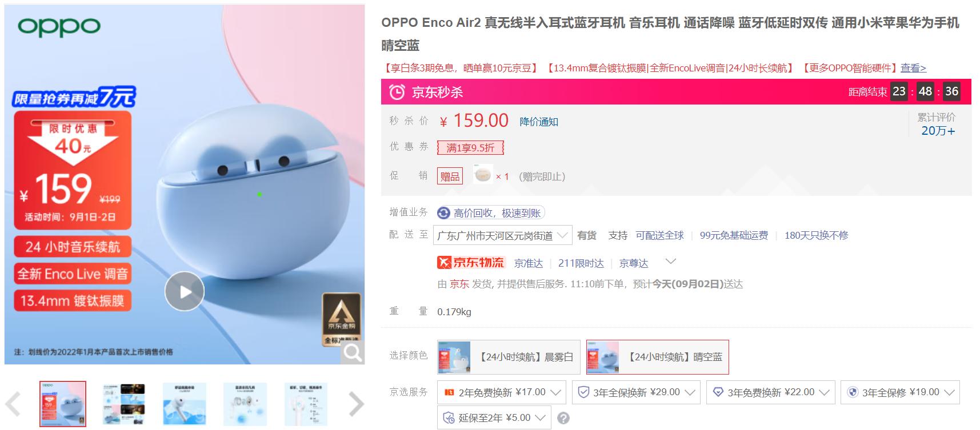Expand more logistics options chevron
Screen dimensions: 980x430
[671, 262]
